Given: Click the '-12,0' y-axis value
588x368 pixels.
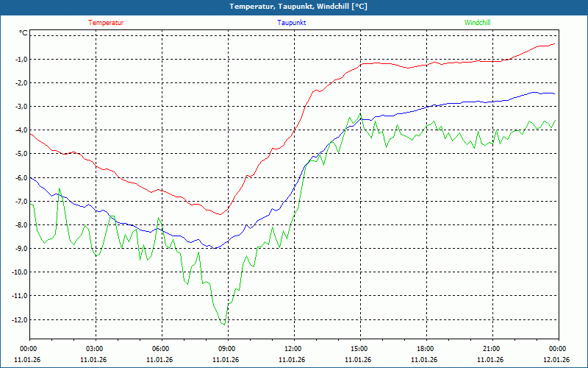Looking at the screenshot, I should (x=20, y=320).
